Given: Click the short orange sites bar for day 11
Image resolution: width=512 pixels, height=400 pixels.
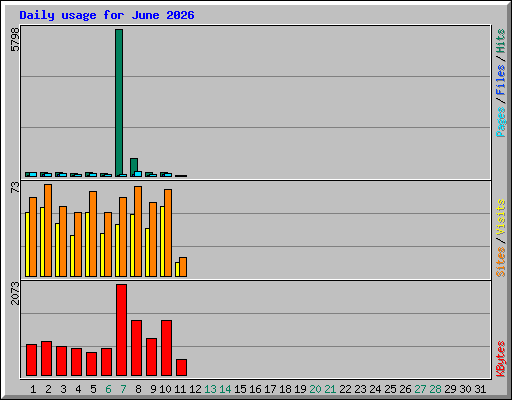Looking at the screenshot, I should (x=183, y=267).
